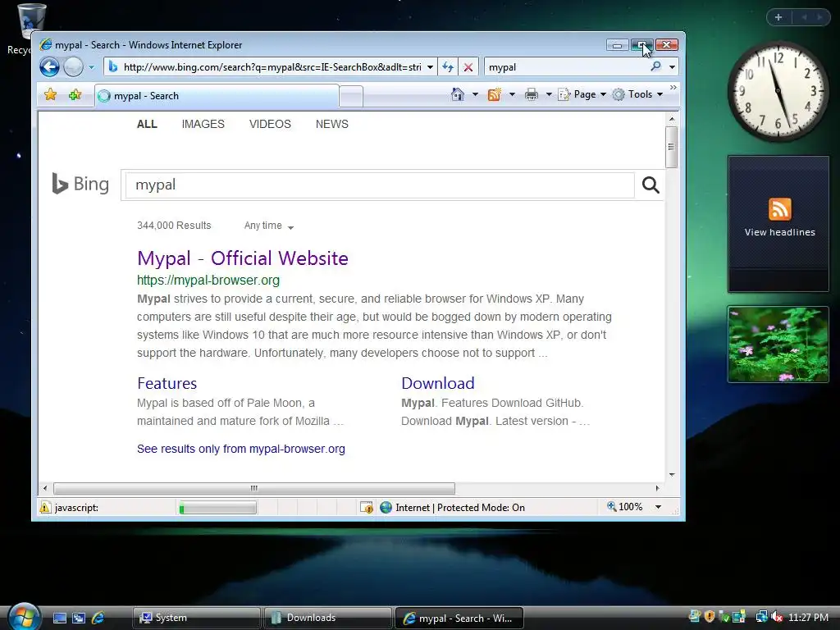The height and width of the screenshot is (630, 840).
Task: Click the page loading progress bar
Action: (x=217, y=508)
